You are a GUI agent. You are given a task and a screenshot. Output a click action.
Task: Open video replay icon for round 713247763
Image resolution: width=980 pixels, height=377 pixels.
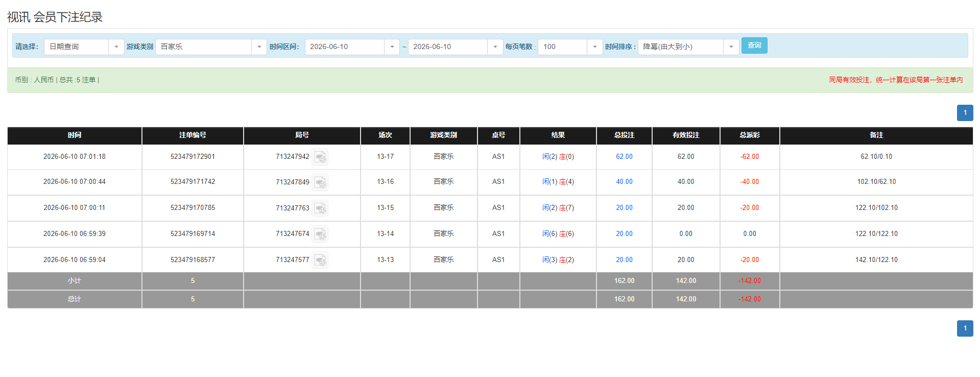(x=320, y=208)
